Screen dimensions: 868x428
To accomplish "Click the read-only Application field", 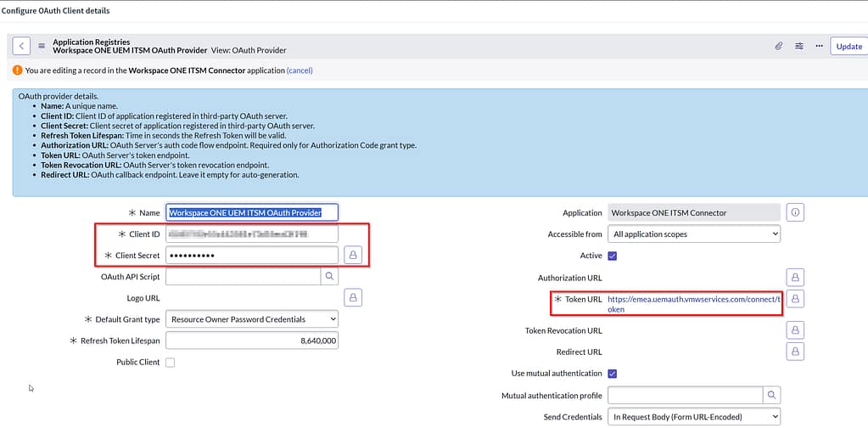I will click(x=694, y=212).
